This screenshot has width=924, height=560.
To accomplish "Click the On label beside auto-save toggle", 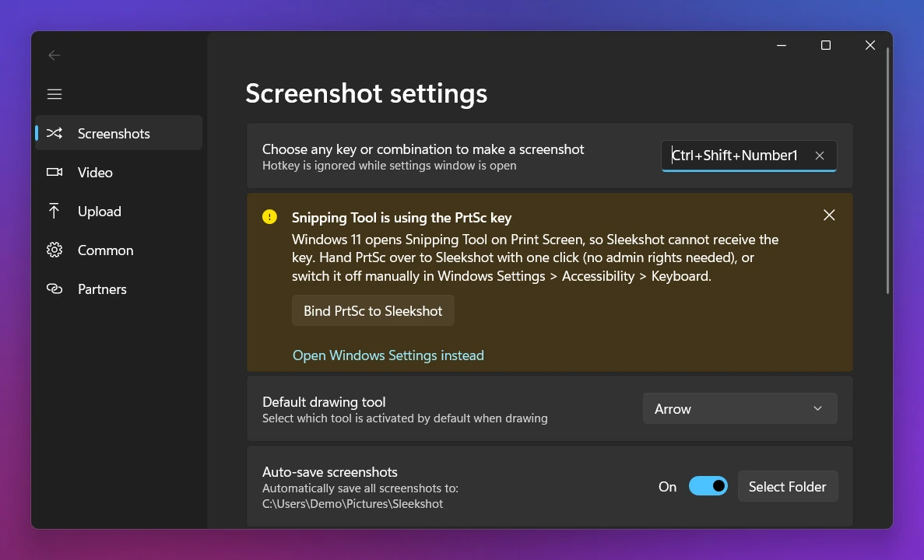I will 668,486.
